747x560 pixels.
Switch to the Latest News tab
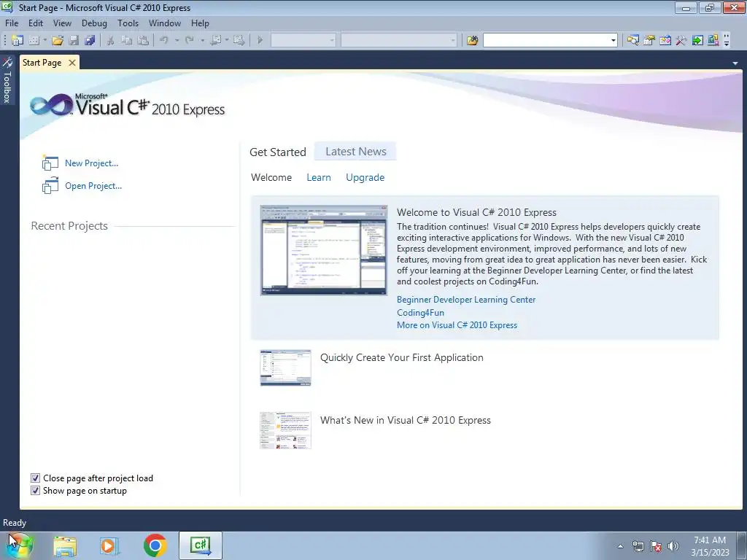(356, 152)
